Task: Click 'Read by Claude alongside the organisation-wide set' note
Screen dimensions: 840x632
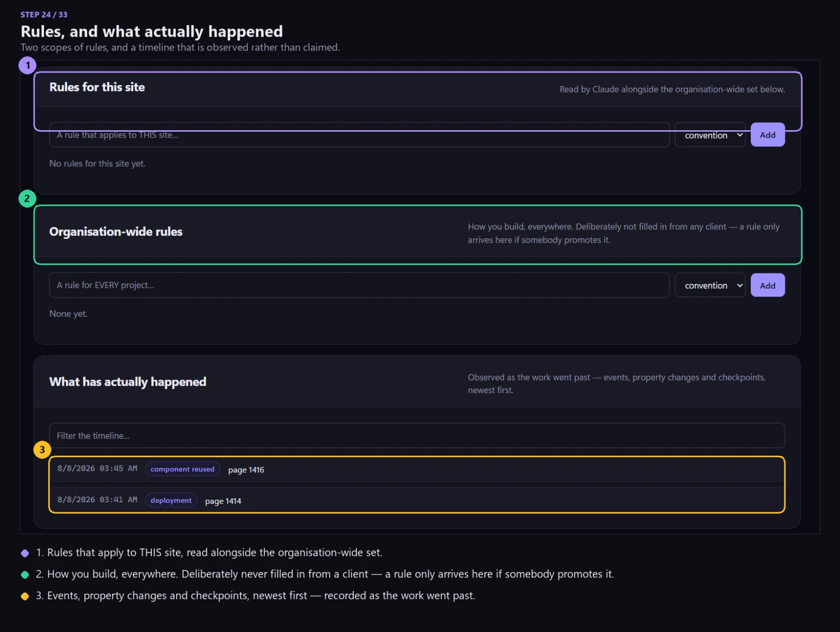Action: (672, 89)
